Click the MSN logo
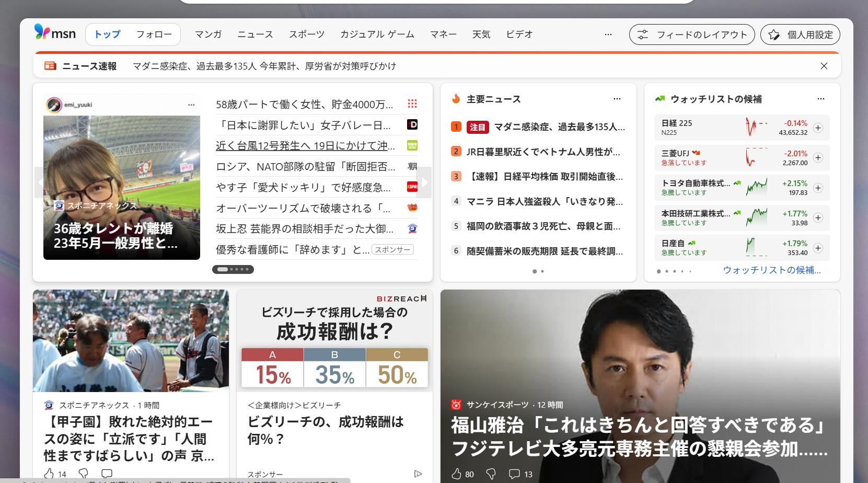This screenshot has height=483, width=868. click(55, 33)
